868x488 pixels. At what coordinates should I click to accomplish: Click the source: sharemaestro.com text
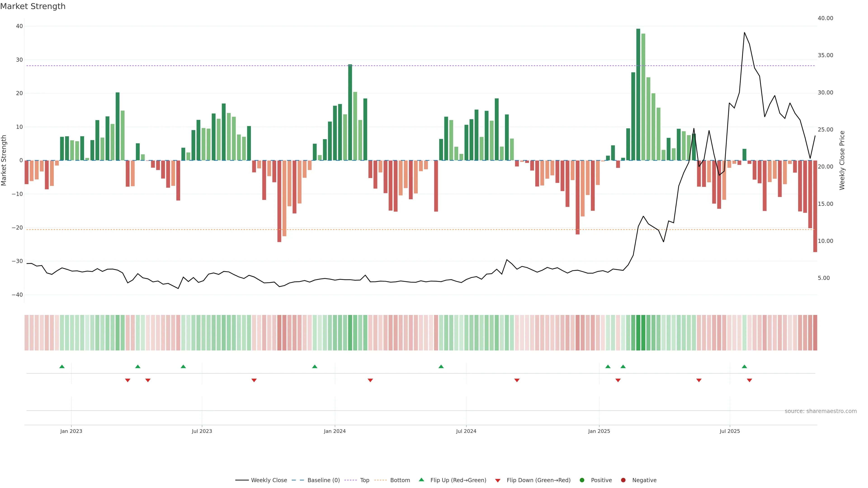(x=821, y=411)
